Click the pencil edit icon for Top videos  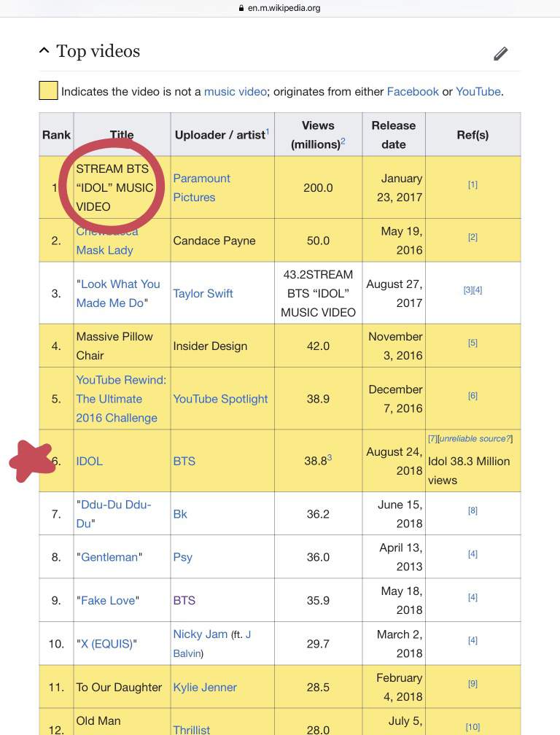click(x=500, y=53)
